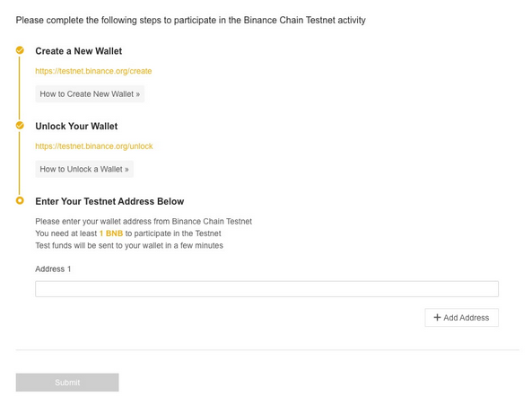
Task: Click the grayed-out Submit button
Action: point(67,383)
